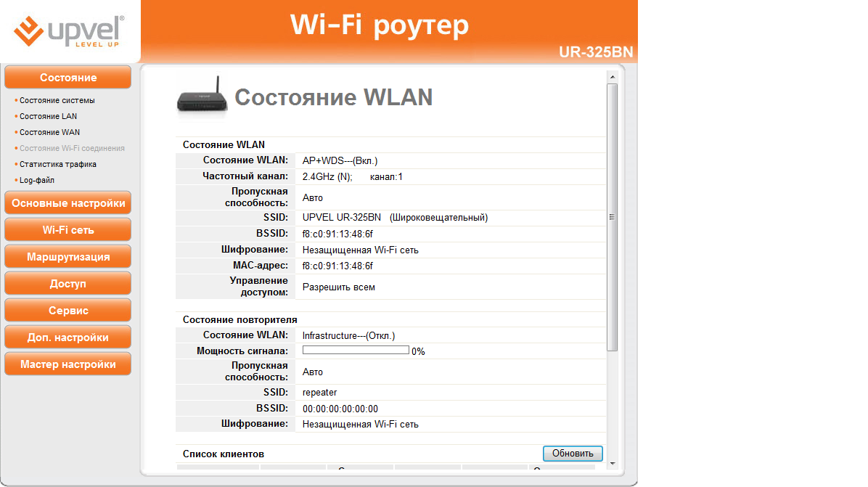Open Wi-Fi сеть menu
868x487 pixels.
coord(68,229)
